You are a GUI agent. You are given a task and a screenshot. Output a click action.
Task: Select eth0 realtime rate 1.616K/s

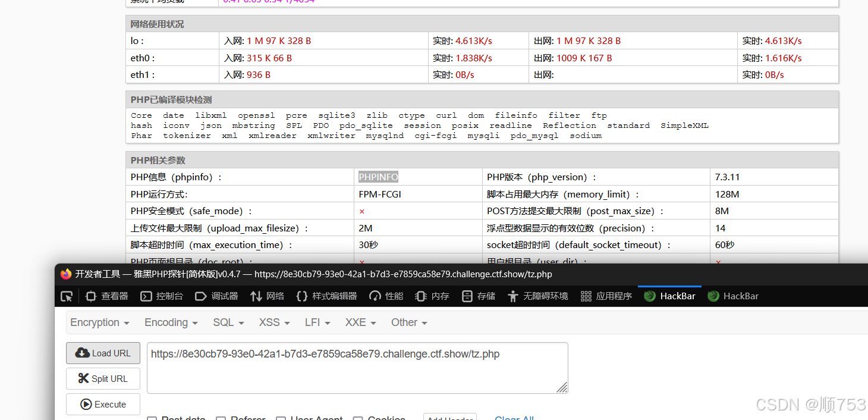pos(784,58)
